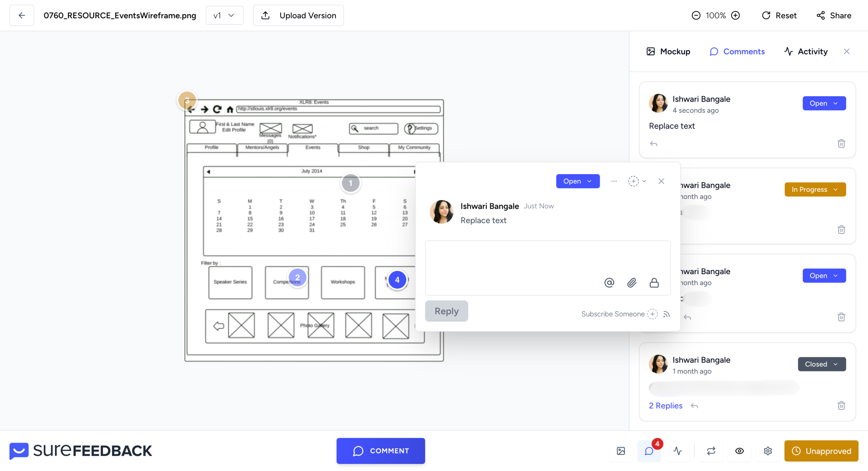The height and width of the screenshot is (471, 868).
Task: Expand the In Progress status dropdown
Action: (x=815, y=189)
